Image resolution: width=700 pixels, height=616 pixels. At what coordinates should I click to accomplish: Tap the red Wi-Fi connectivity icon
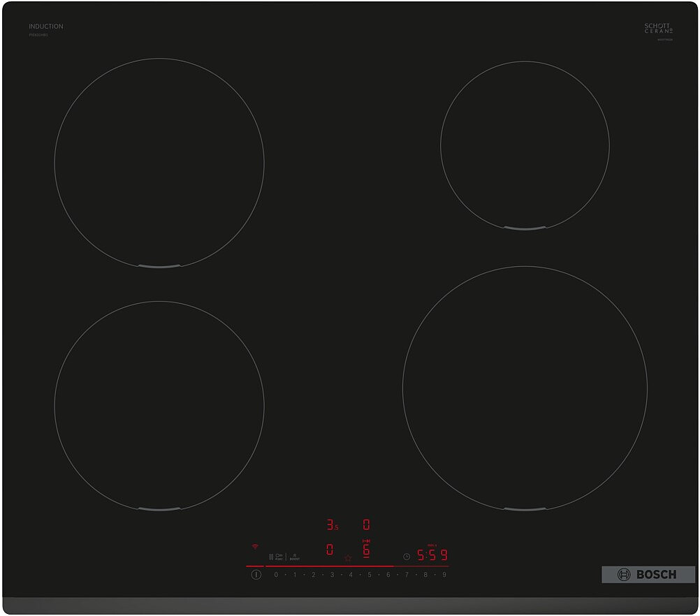[255, 546]
